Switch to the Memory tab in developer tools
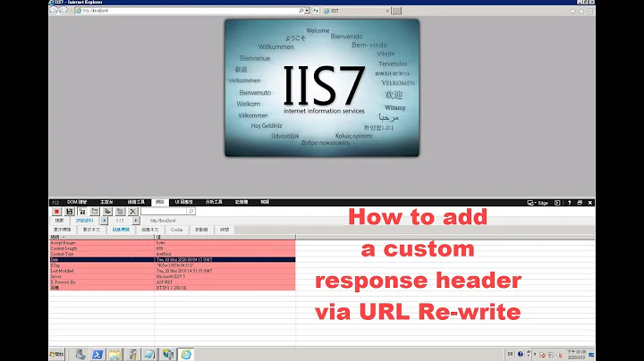The height and width of the screenshot is (361, 644). coord(241,202)
